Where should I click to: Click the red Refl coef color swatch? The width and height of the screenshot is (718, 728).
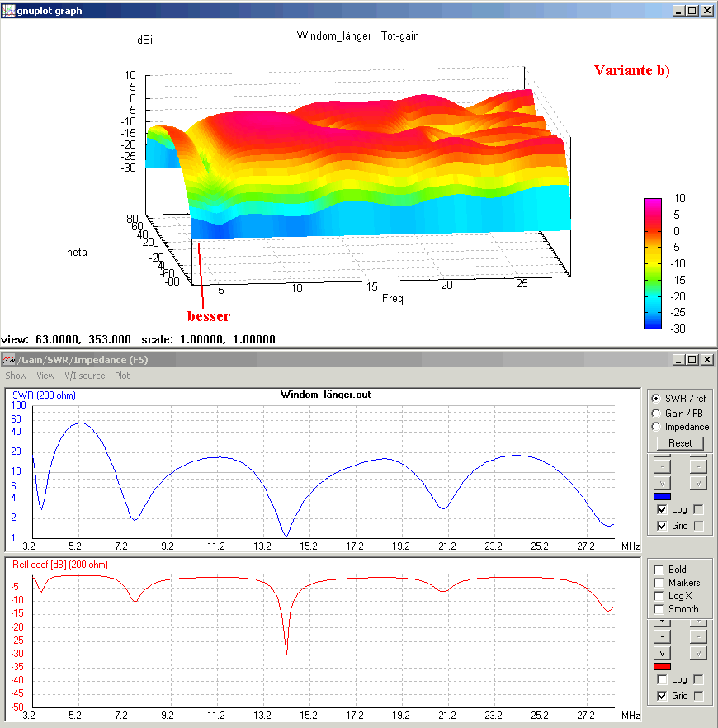pyautogui.click(x=662, y=667)
